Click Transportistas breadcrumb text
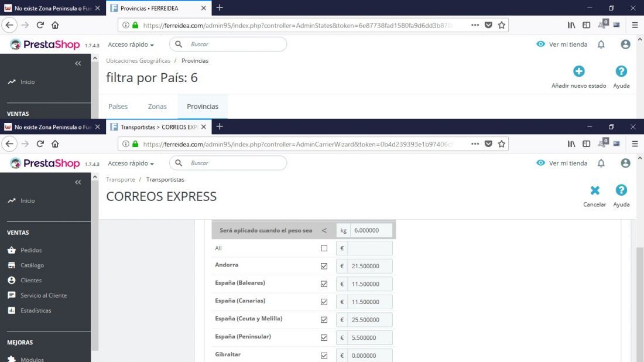This screenshot has height=362, width=644. [x=165, y=180]
